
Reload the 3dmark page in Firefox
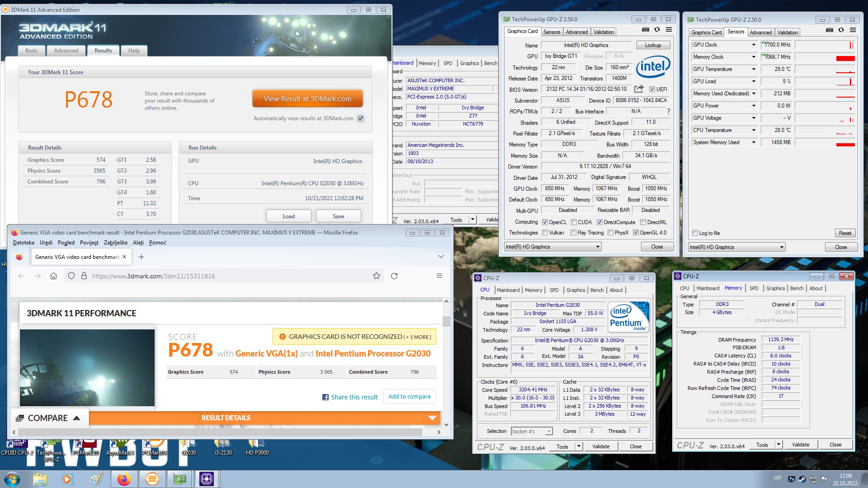point(394,276)
